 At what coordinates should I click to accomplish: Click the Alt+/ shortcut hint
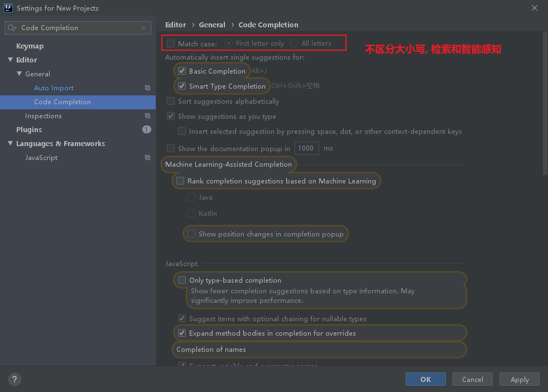(259, 71)
